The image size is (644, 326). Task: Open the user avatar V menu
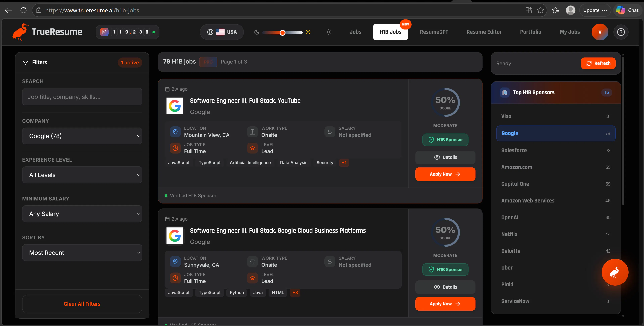pos(600,32)
